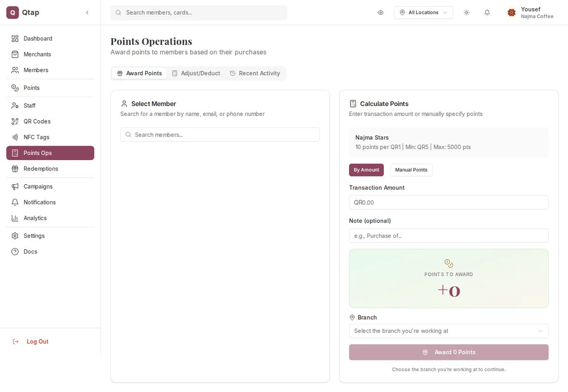The image size is (568, 392).
Task: Click the Points Operations heading
Action: (x=151, y=41)
